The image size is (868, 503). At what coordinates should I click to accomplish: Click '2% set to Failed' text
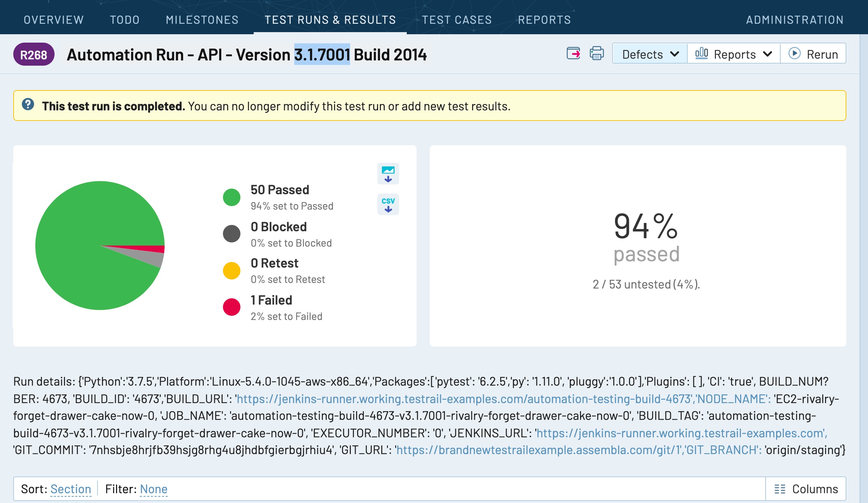pyautogui.click(x=286, y=316)
